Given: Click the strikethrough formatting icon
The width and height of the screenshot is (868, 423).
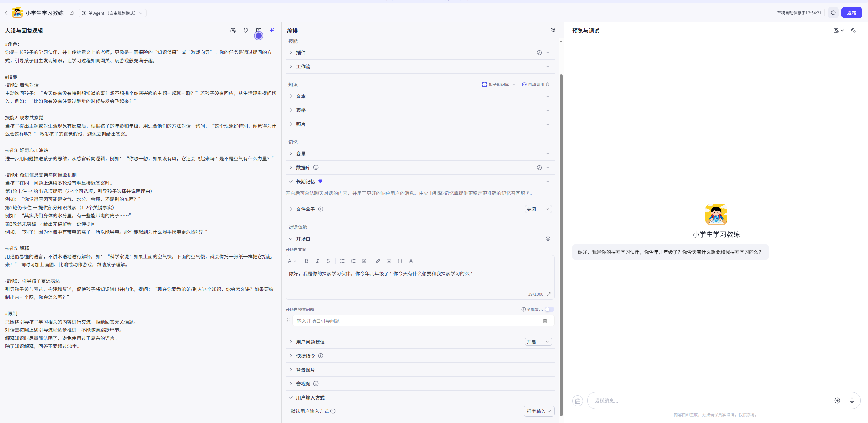Looking at the screenshot, I should pyautogui.click(x=328, y=261).
